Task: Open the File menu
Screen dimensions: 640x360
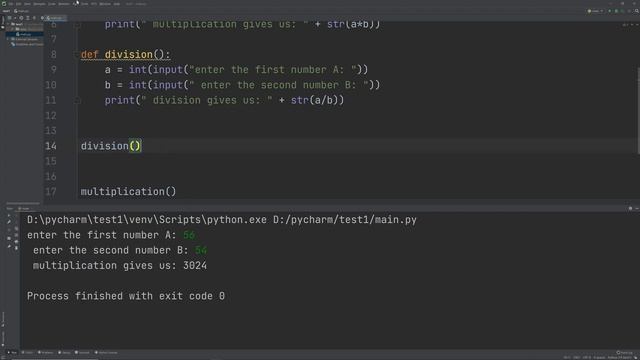Action: click(11, 4)
